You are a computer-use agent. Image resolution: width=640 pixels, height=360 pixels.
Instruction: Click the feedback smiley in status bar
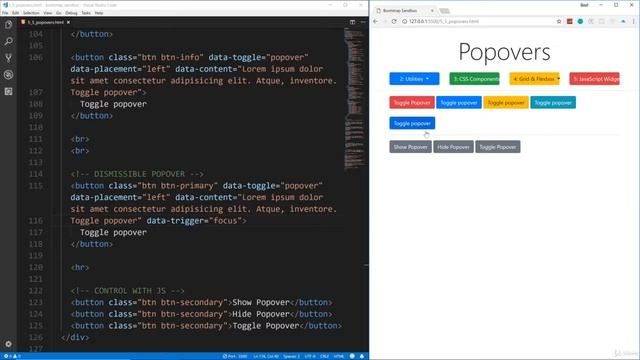point(352,356)
